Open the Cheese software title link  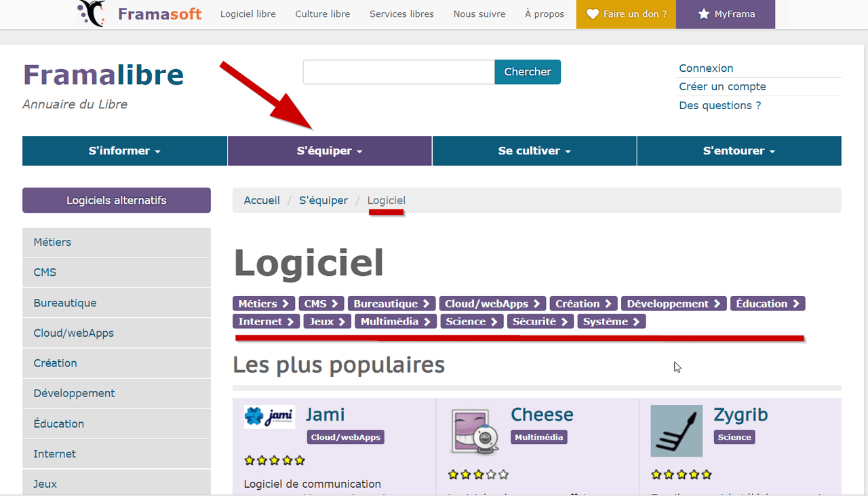(x=542, y=415)
